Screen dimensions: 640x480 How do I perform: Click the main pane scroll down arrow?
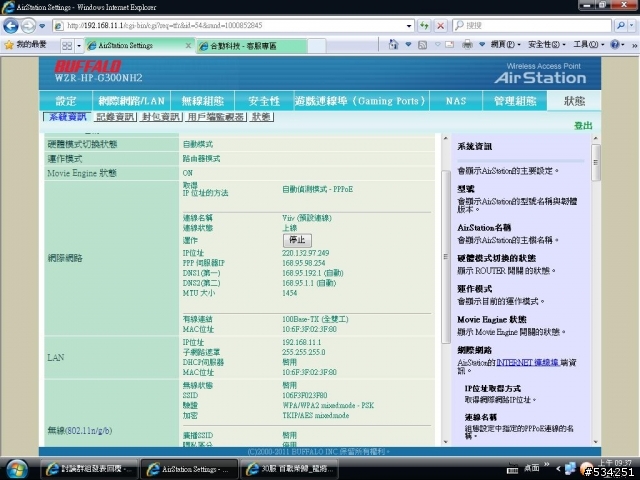(x=445, y=442)
